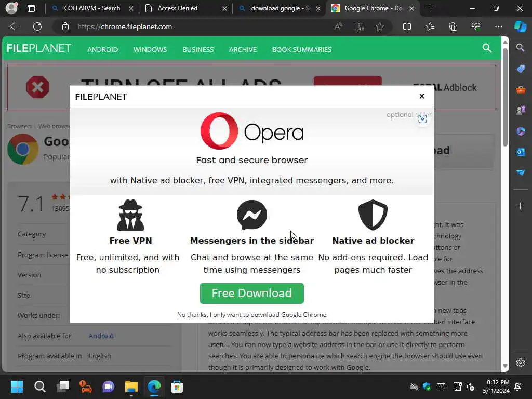
Task: Click the Android availability link
Action: (x=101, y=336)
